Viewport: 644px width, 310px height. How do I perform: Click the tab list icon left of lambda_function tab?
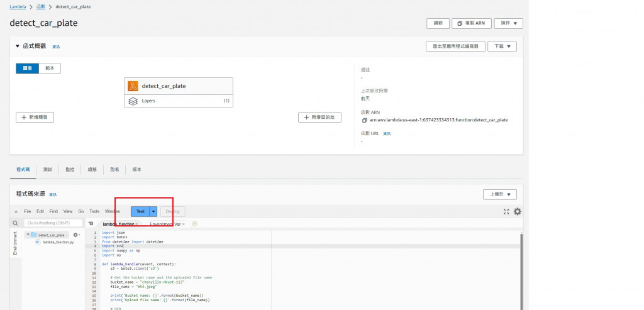[x=91, y=224]
